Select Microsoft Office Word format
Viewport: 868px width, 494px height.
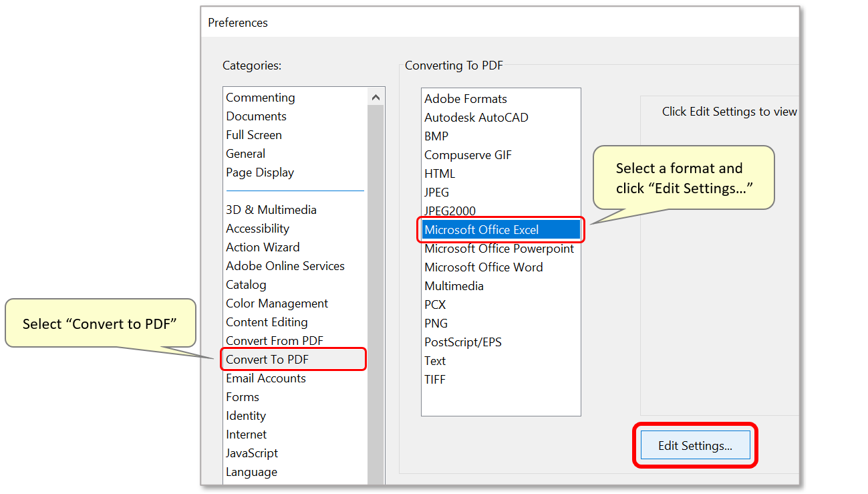click(483, 267)
